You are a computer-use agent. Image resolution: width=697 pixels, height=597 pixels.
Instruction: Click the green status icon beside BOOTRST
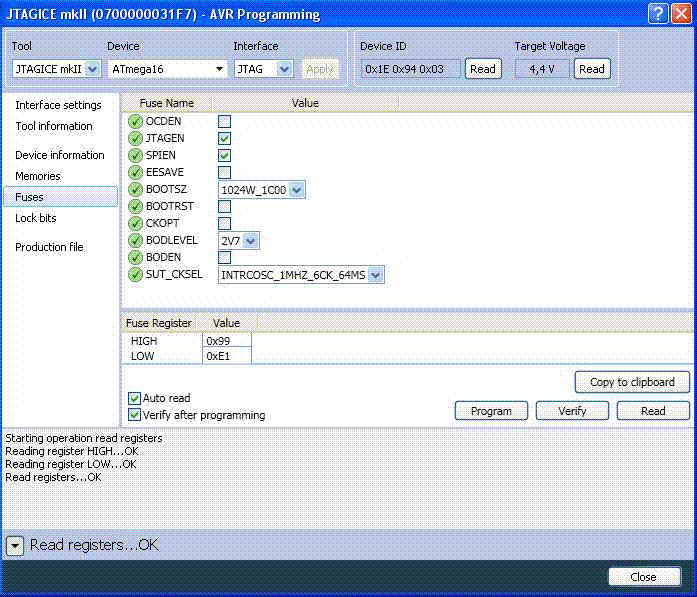point(135,206)
